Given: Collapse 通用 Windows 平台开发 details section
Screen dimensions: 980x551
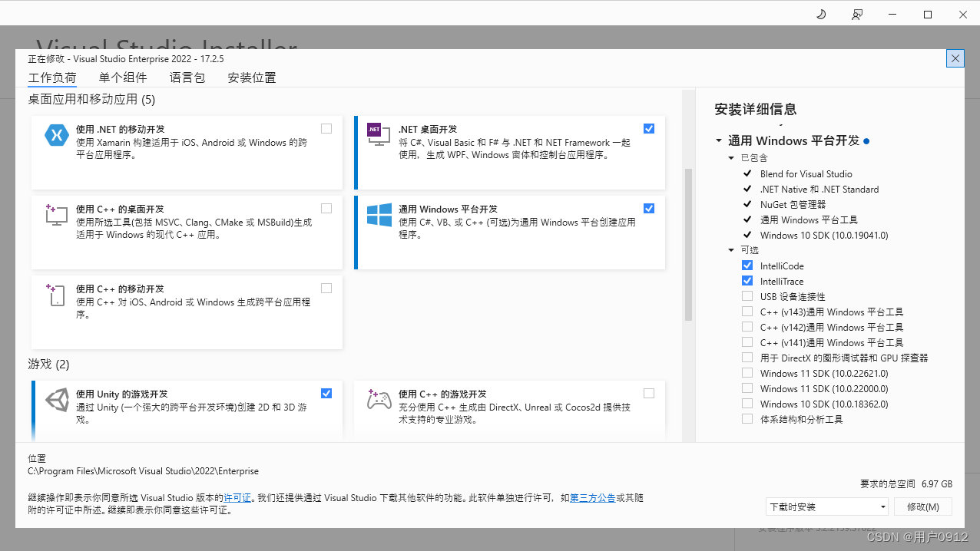Looking at the screenshot, I should pos(719,141).
